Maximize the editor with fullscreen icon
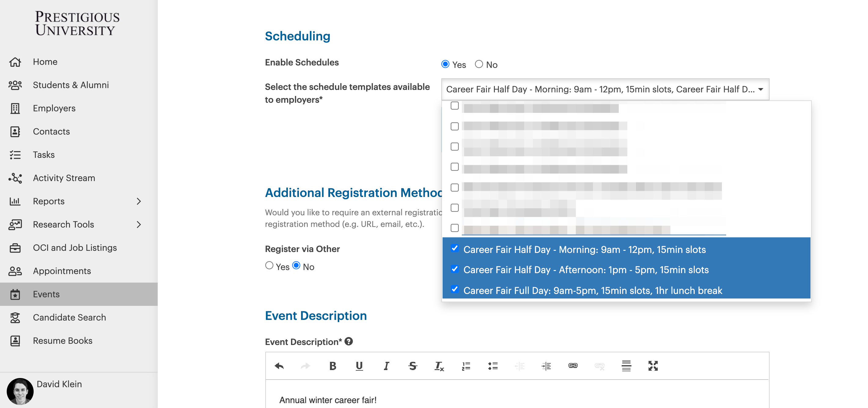Viewport: 868px width, 408px height. click(653, 366)
